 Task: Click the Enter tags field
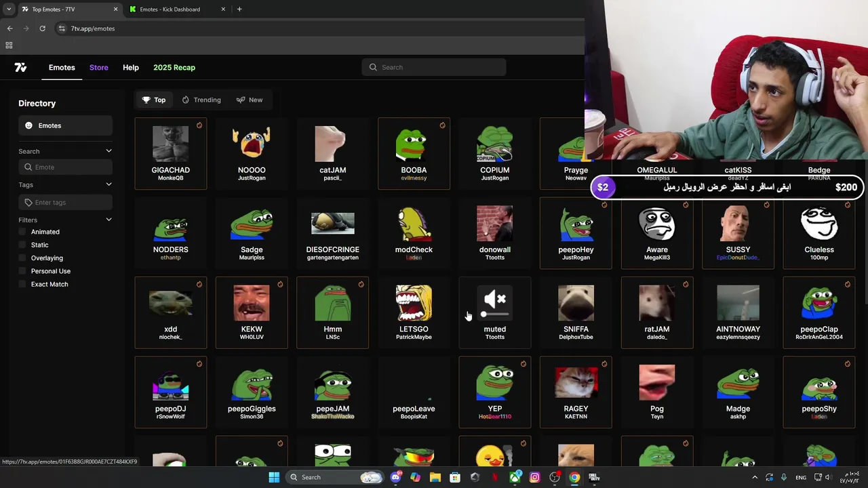(65, 202)
